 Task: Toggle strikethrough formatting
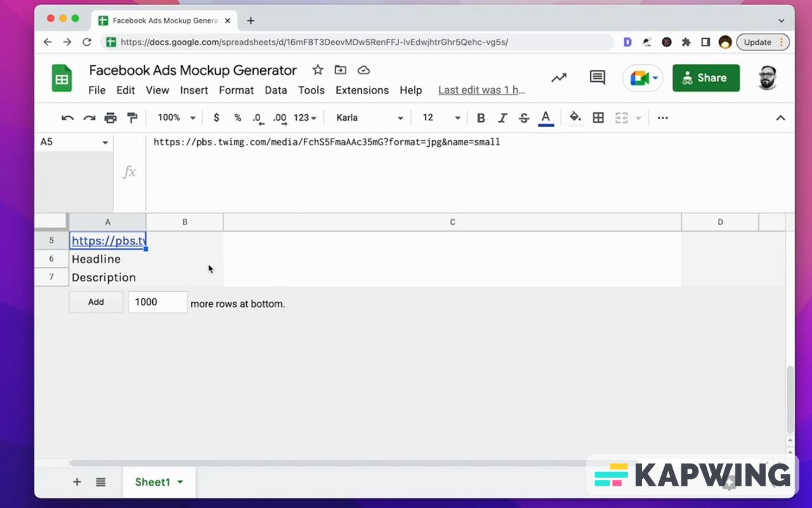point(524,117)
